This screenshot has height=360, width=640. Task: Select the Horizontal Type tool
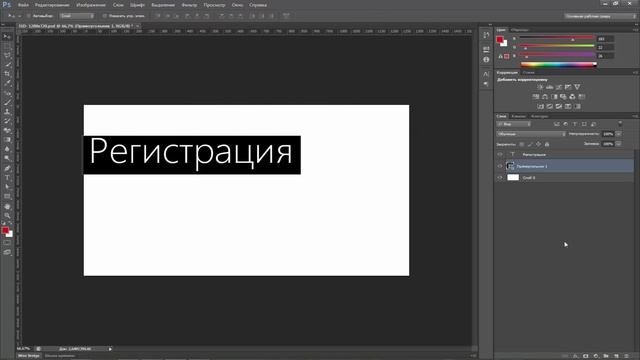tap(7, 178)
